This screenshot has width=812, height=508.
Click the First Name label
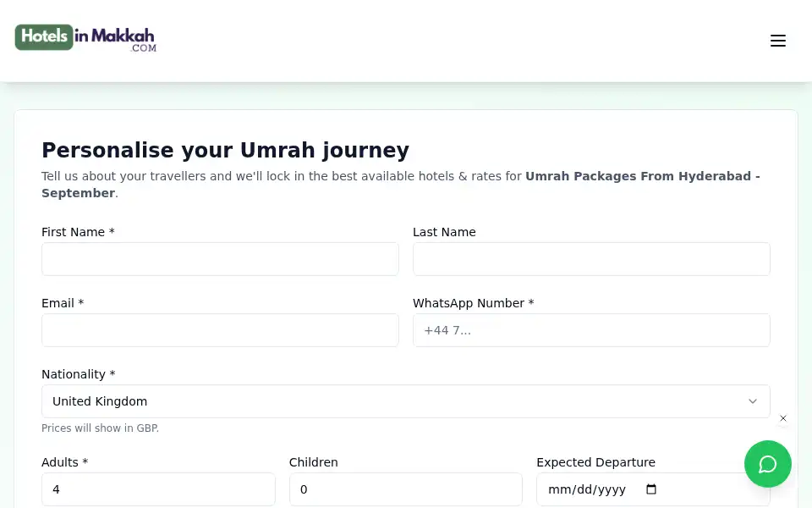pyautogui.click(x=78, y=232)
